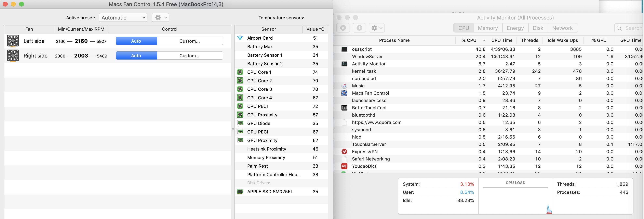Image resolution: width=644 pixels, height=219 pixels.
Task: Select the Music app process icon
Action: (344, 86)
